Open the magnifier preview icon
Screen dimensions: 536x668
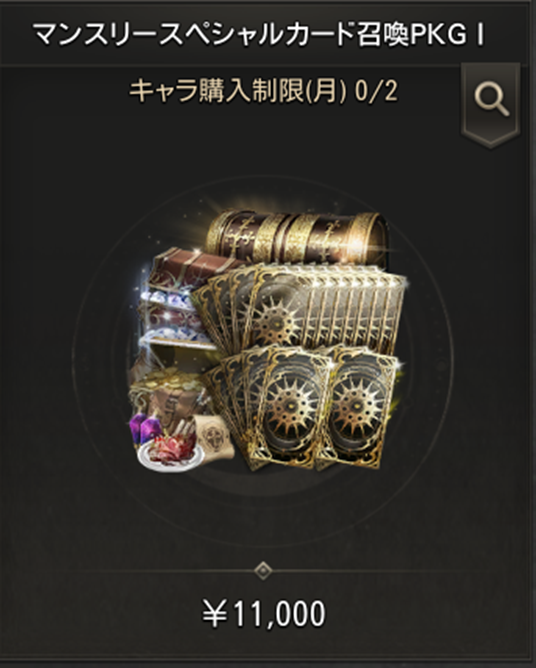point(492,99)
